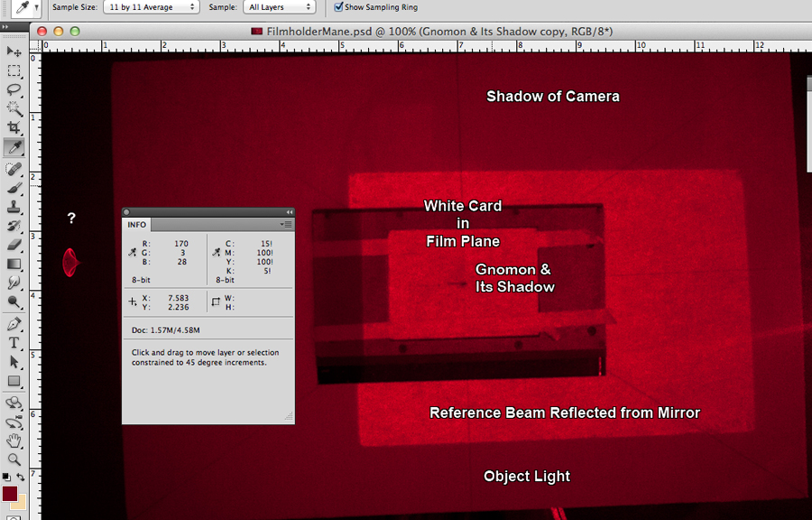Select the Pen tool
Image resolution: width=812 pixels, height=520 pixels.
(x=14, y=323)
